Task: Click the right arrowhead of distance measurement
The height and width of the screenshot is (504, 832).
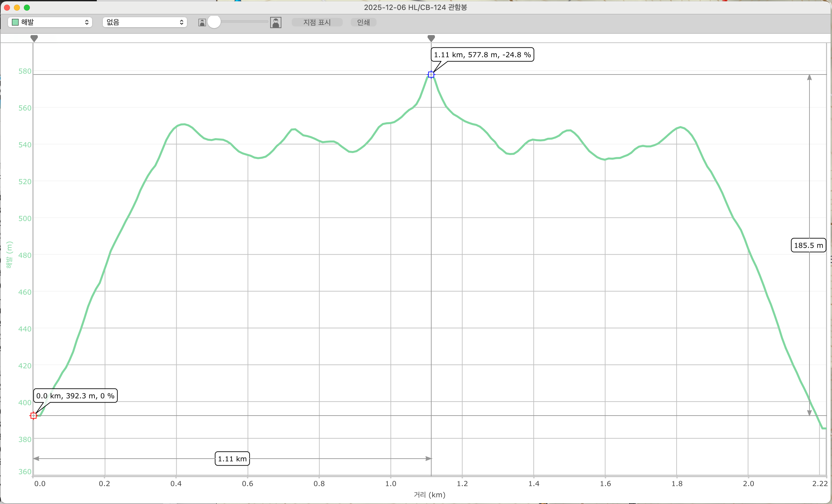Action: click(428, 458)
